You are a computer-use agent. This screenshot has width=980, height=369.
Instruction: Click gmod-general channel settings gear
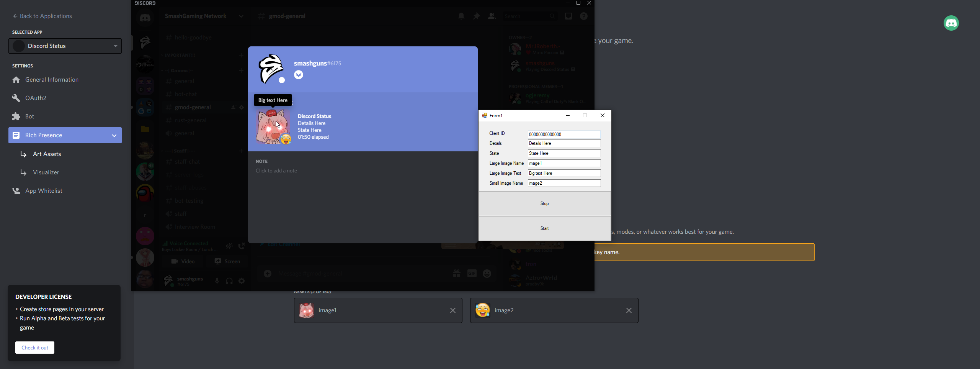pyautogui.click(x=242, y=107)
